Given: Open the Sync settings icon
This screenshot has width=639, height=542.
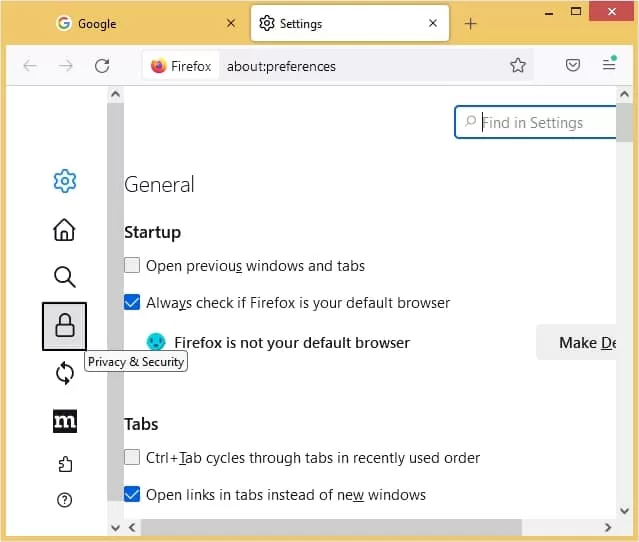Looking at the screenshot, I should 65,373.
